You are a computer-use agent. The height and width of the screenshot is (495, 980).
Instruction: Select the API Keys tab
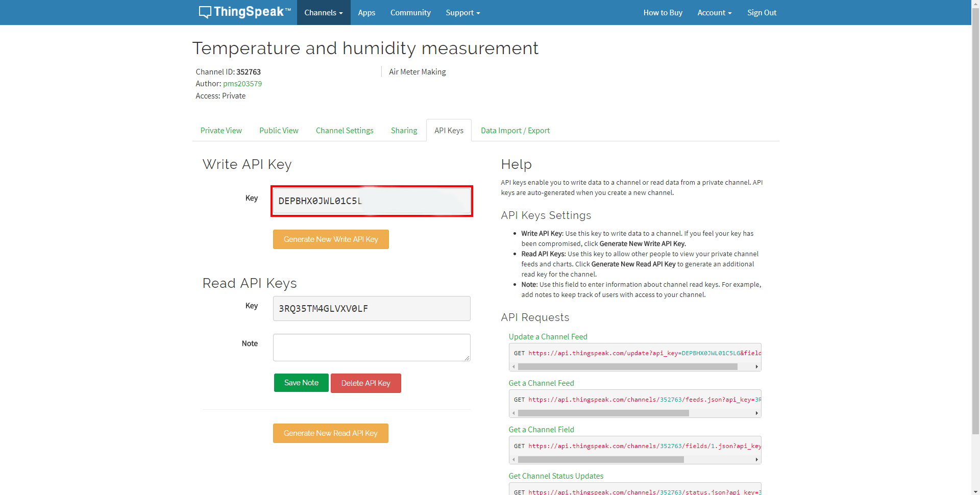tap(449, 131)
